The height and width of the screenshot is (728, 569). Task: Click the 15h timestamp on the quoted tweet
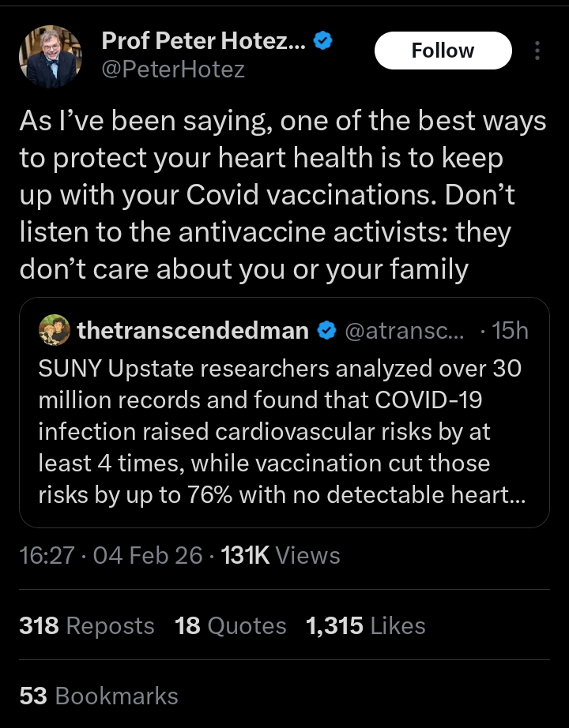click(510, 331)
